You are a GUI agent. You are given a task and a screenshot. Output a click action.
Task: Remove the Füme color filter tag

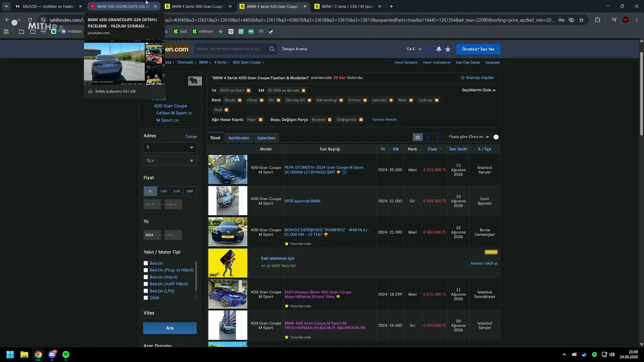point(262,100)
